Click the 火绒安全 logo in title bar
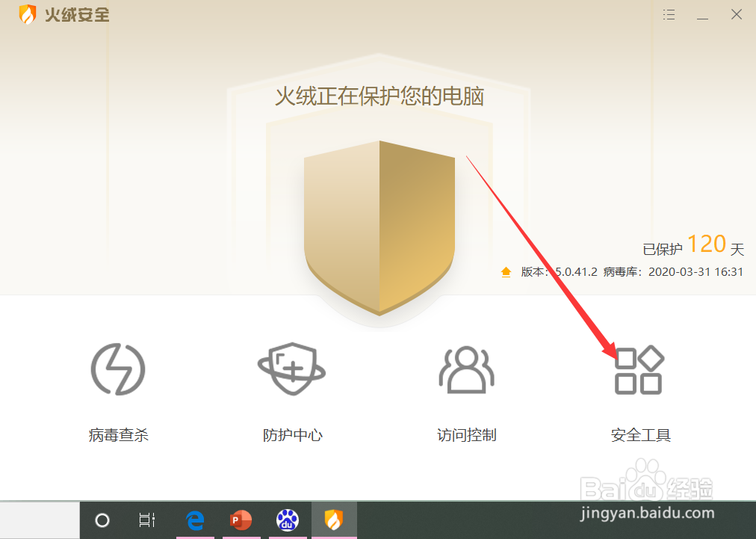 63,14
